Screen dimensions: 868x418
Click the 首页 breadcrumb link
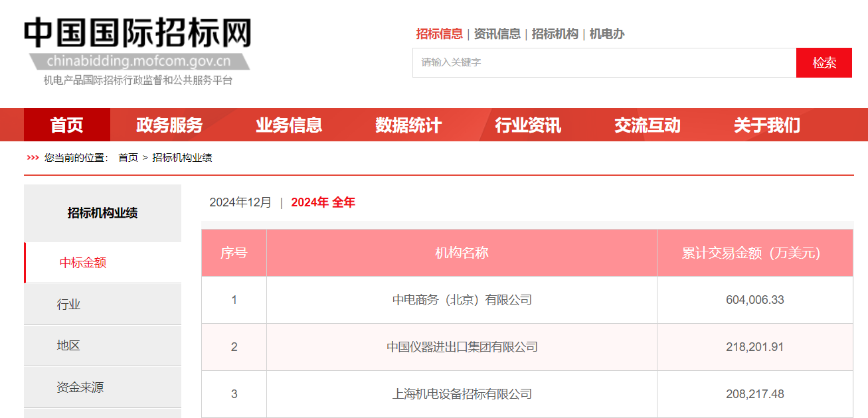128,158
